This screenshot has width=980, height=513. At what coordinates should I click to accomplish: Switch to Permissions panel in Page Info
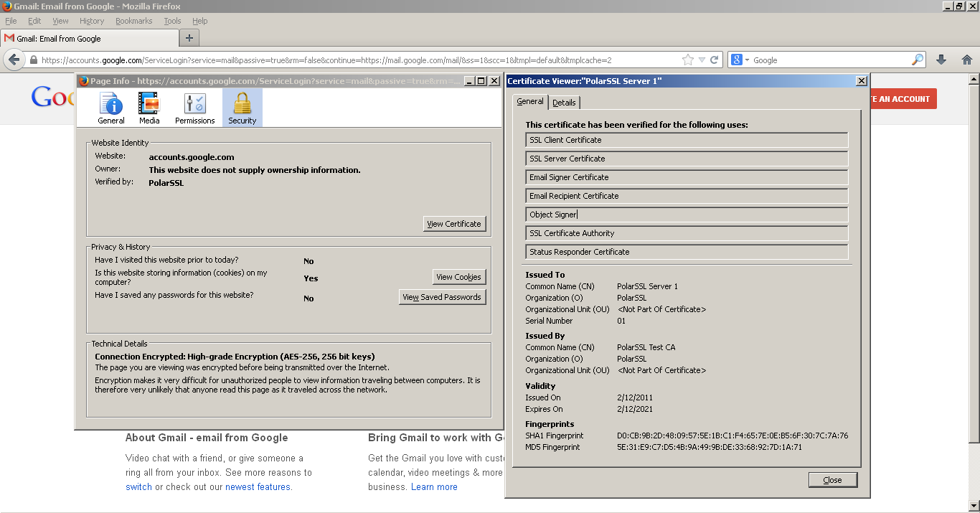pyautogui.click(x=195, y=108)
